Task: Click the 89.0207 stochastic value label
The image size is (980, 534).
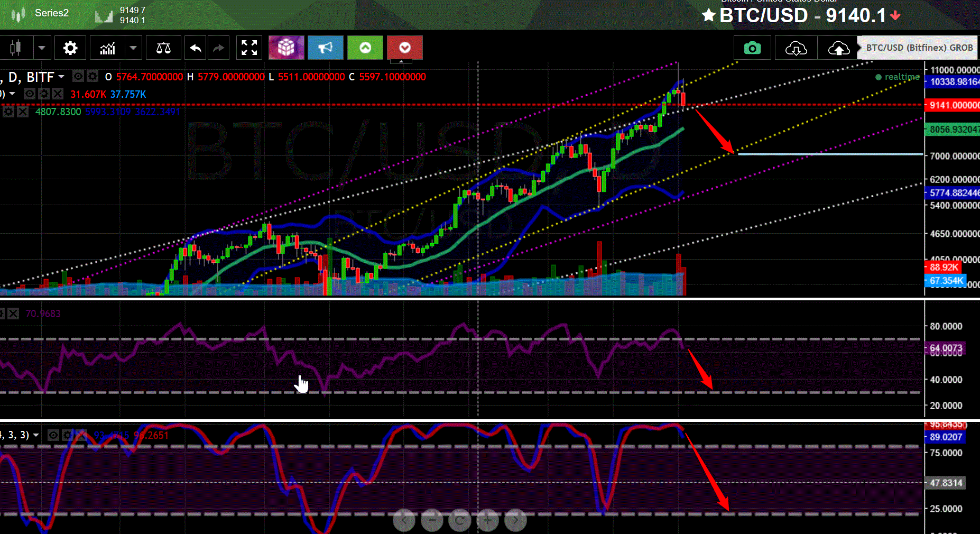Action: [x=945, y=437]
